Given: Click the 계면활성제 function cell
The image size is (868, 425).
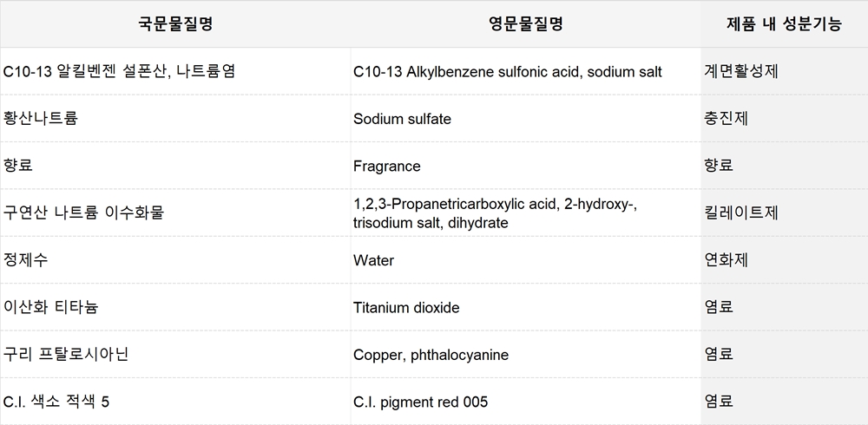Looking at the screenshot, I should [785, 71].
